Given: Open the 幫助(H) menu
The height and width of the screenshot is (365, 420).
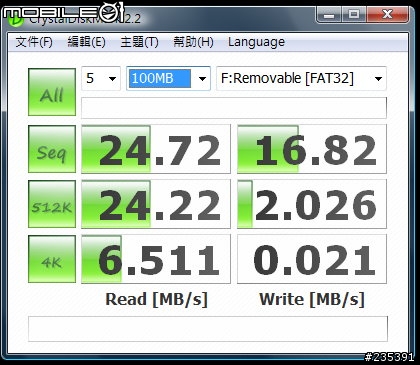Looking at the screenshot, I should click(x=193, y=42).
